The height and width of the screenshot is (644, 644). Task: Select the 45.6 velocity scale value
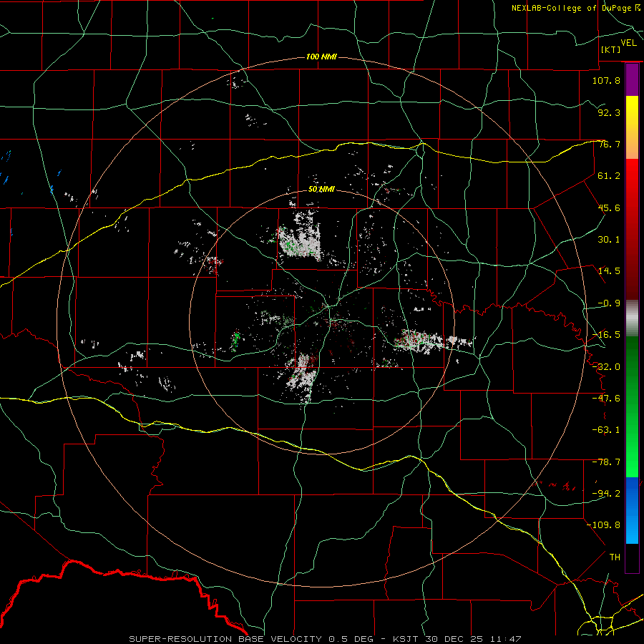[609, 208]
